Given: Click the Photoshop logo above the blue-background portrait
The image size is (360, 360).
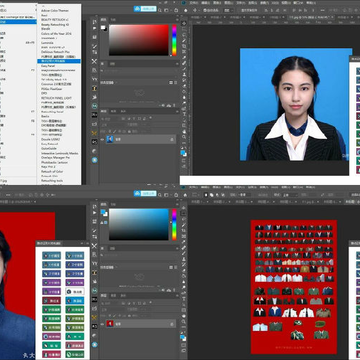Looking at the screenshot, I should pos(184,3).
